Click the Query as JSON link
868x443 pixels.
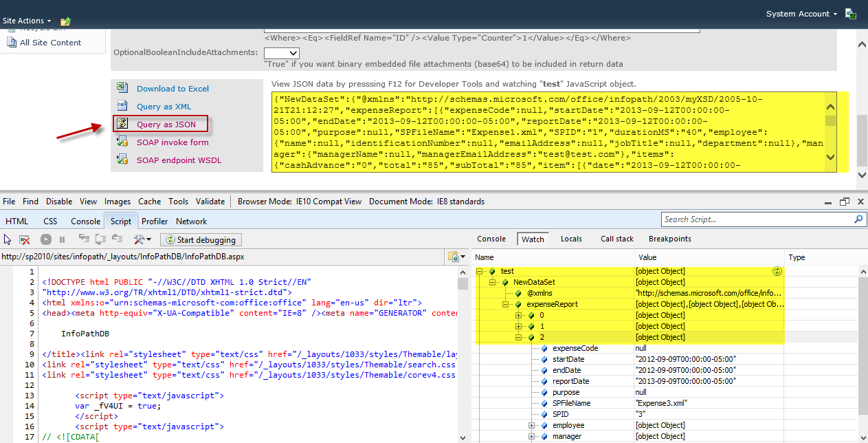(166, 125)
